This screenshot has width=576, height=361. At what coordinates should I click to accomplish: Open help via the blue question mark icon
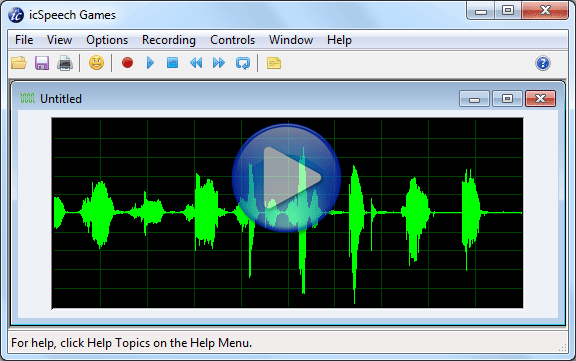(x=543, y=63)
